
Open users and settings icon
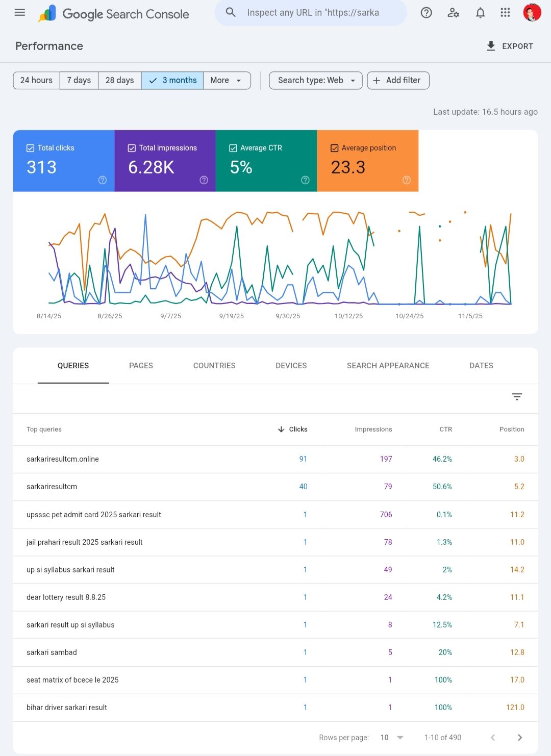pyautogui.click(x=453, y=13)
